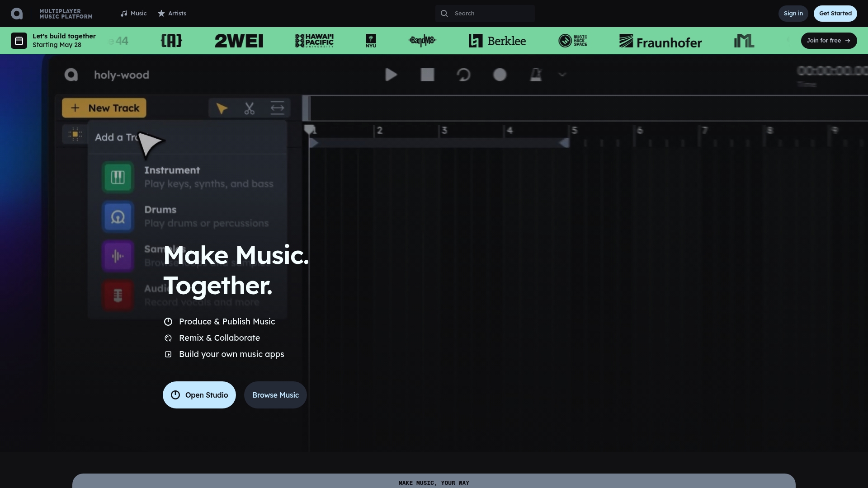Click the Berklee logo
868x488 pixels.
point(497,41)
